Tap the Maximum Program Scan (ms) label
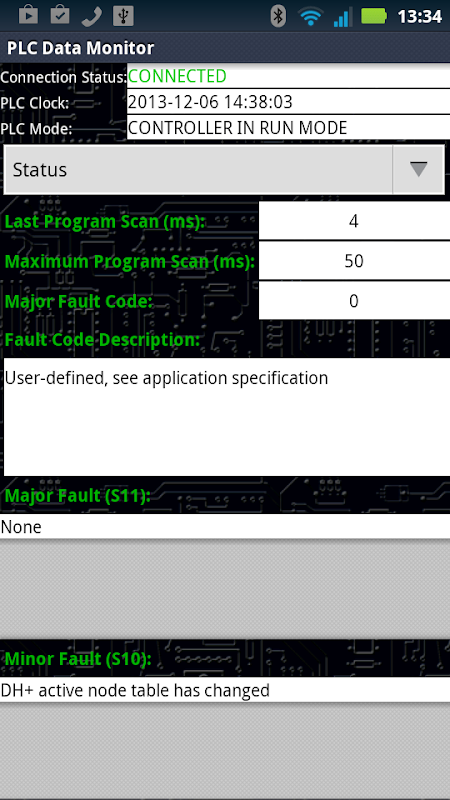The image size is (450, 800). point(130,262)
